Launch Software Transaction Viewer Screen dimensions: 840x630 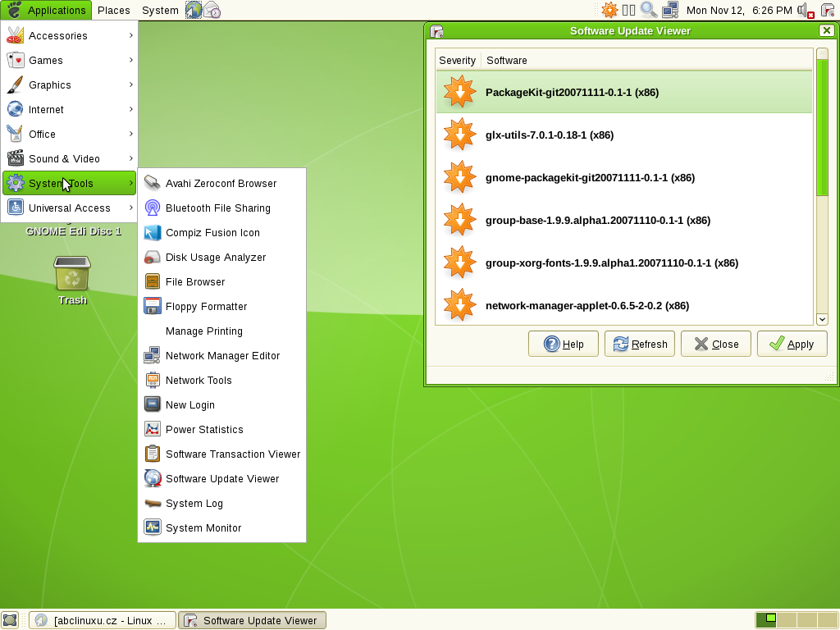point(221,454)
